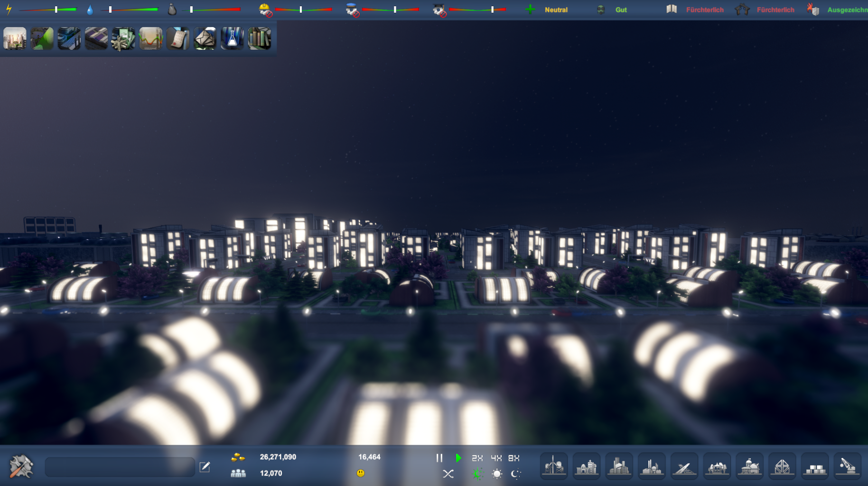
Task: Open the parchment scroll policies panel
Action: (x=178, y=38)
